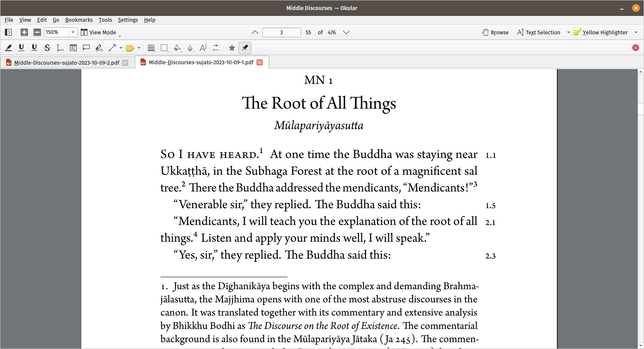The width and height of the screenshot is (644, 349).
Task: Select the Arrow line annotation tool
Action: click(112, 48)
